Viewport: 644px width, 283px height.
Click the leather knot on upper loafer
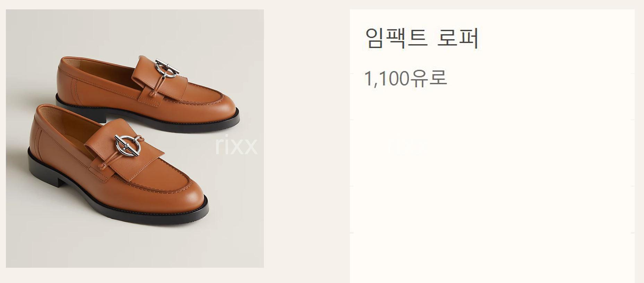coord(153,94)
